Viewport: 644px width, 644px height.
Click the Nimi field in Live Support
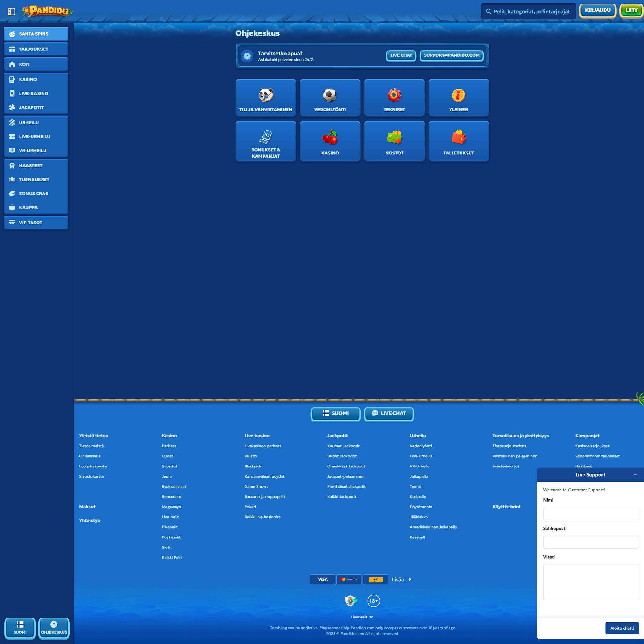[x=591, y=514]
